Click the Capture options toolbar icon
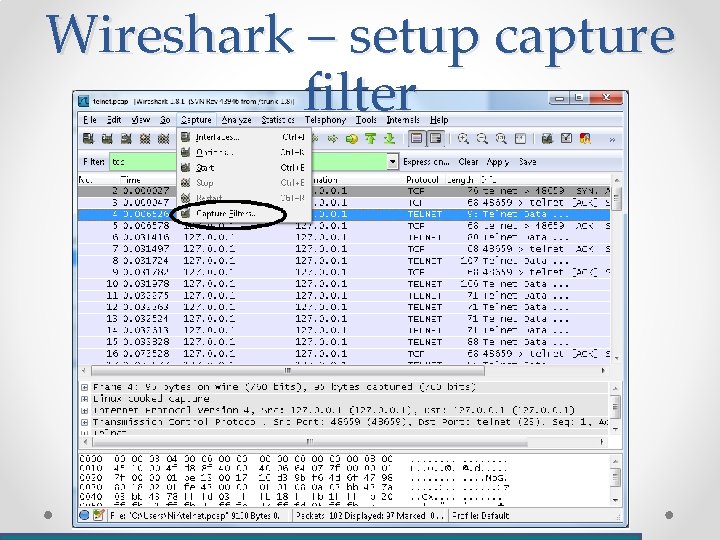 107,138
